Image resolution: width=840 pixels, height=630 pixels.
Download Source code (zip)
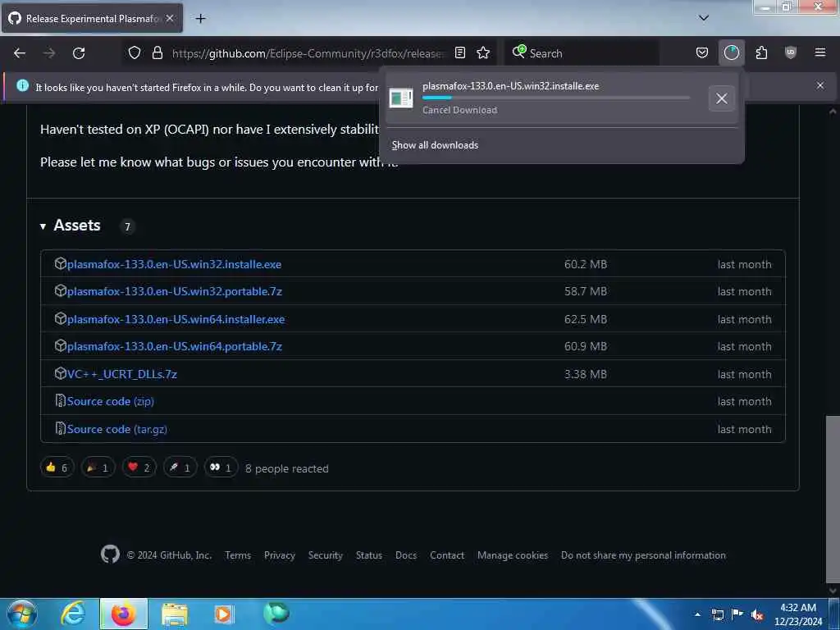click(111, 401)
